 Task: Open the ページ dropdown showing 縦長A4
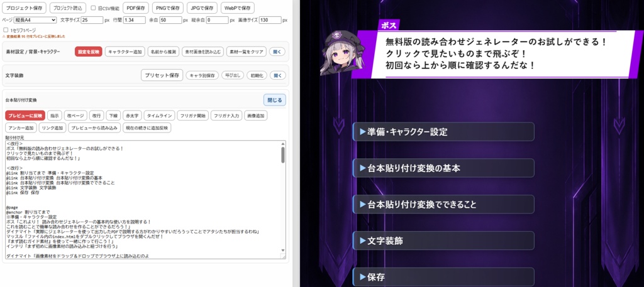coord(35,19)
